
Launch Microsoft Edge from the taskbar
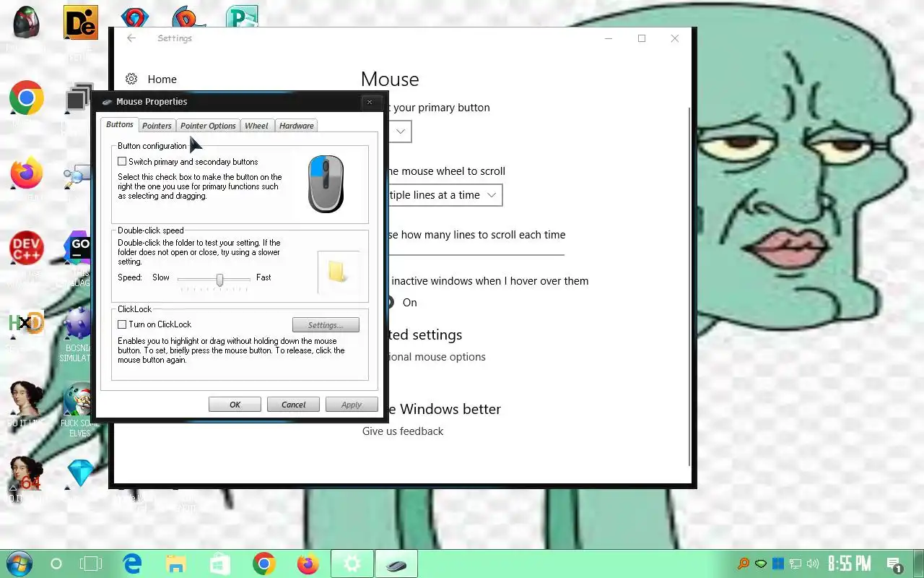tap(132, 564)
